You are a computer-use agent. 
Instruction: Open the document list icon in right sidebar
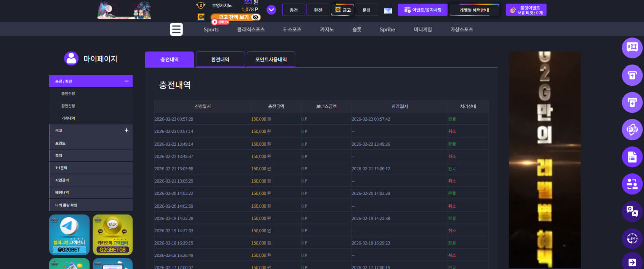[x=632, y=157]
